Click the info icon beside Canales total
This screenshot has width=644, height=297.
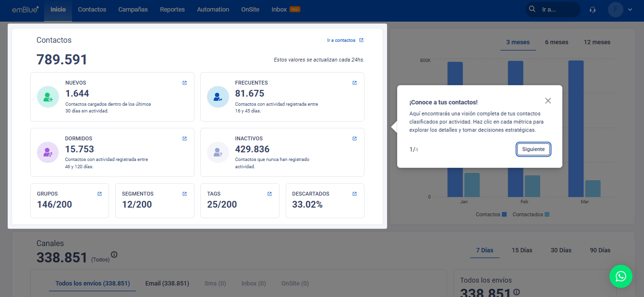click(x=114, y=255)
